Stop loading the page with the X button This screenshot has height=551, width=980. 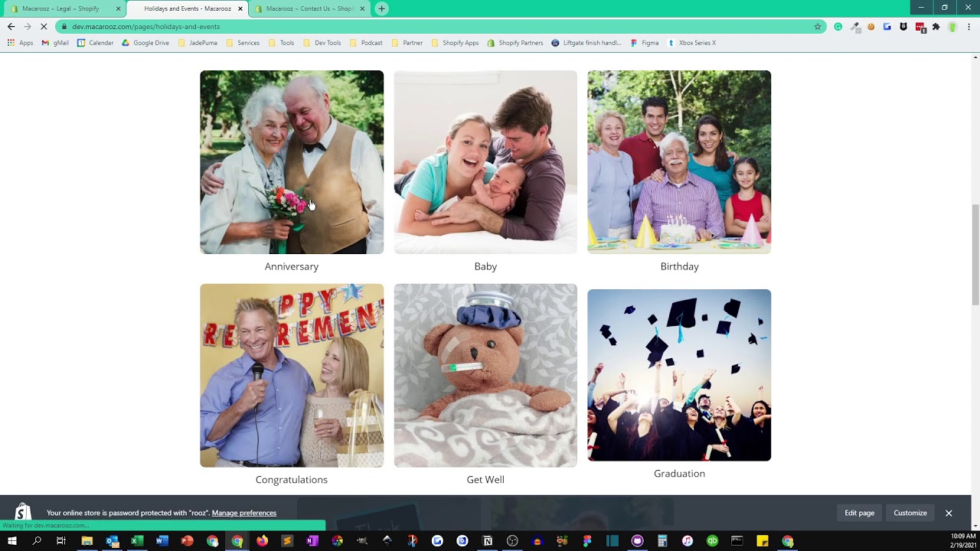coord(44,26)
